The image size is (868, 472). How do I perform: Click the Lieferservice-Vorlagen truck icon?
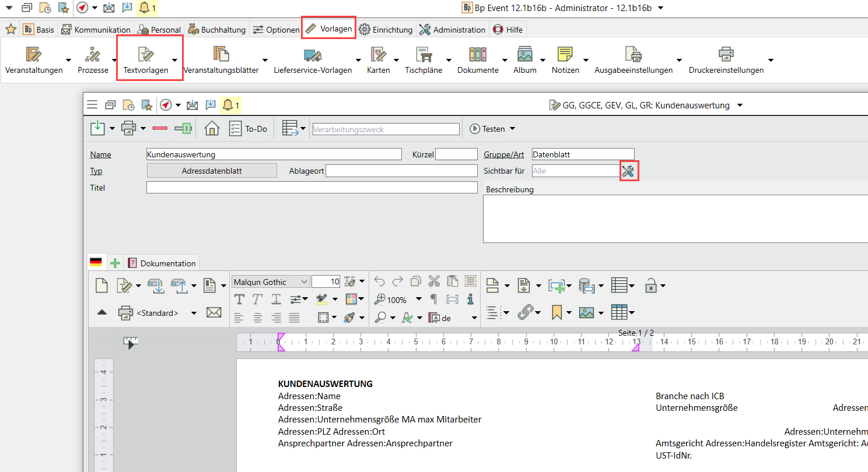(313, 55)
